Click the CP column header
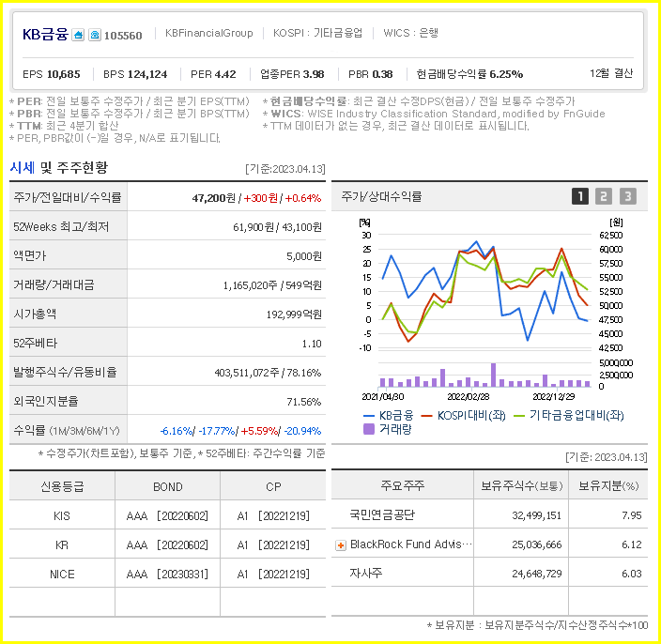 [273, 487]
